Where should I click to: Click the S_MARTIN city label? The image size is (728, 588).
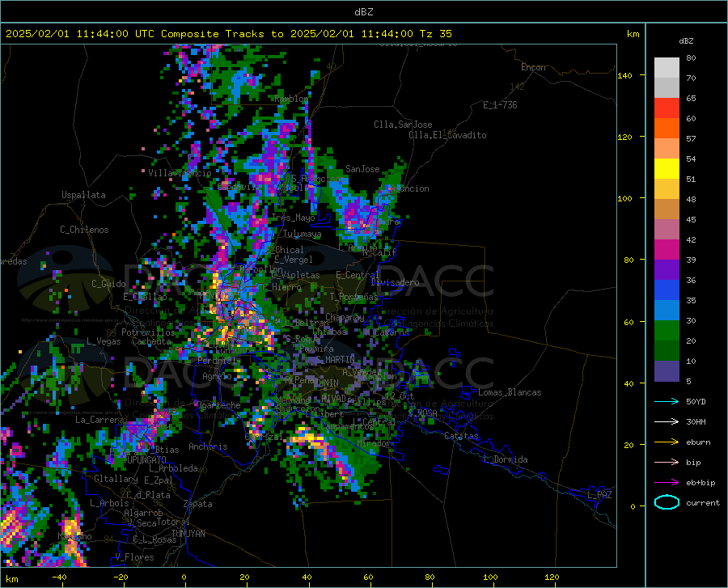335,360
